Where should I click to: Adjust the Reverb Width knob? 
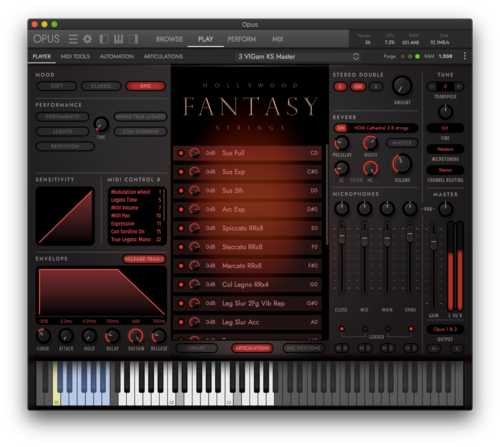click(x=370, y=143)
